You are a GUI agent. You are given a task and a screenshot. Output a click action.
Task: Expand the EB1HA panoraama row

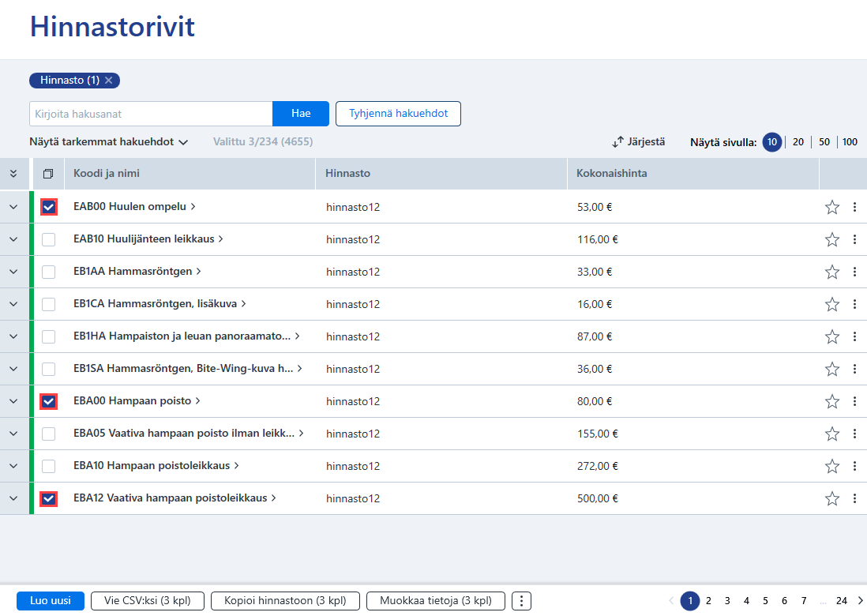13,336
